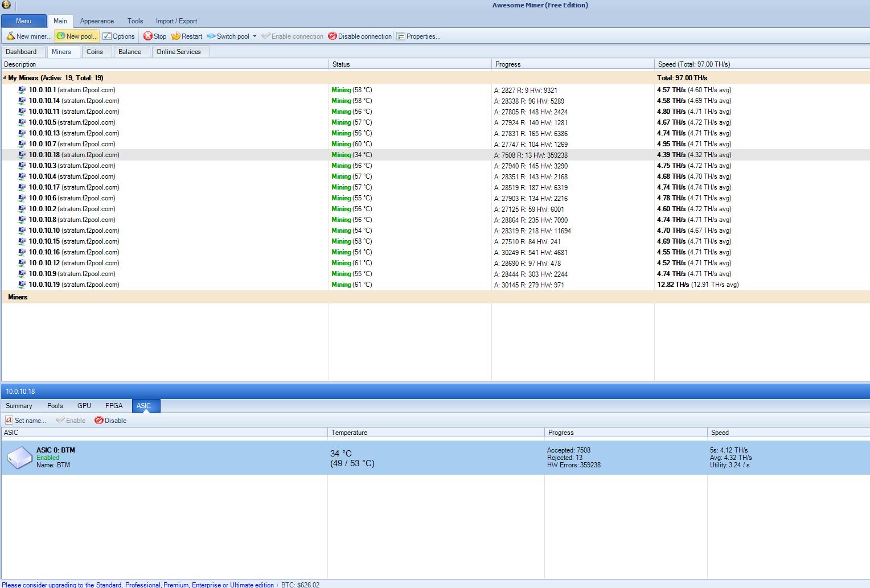Open the Switch pool dropdown arrow
The width and height of the screenshot is (870, 588).
pyautogui.click(x=255, y=36)
